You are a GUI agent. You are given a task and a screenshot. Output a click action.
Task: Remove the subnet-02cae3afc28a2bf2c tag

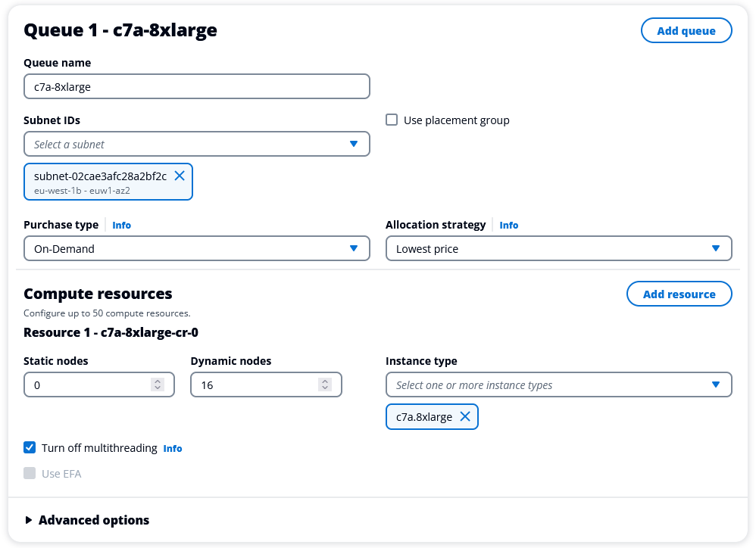[x=180, y=176]
